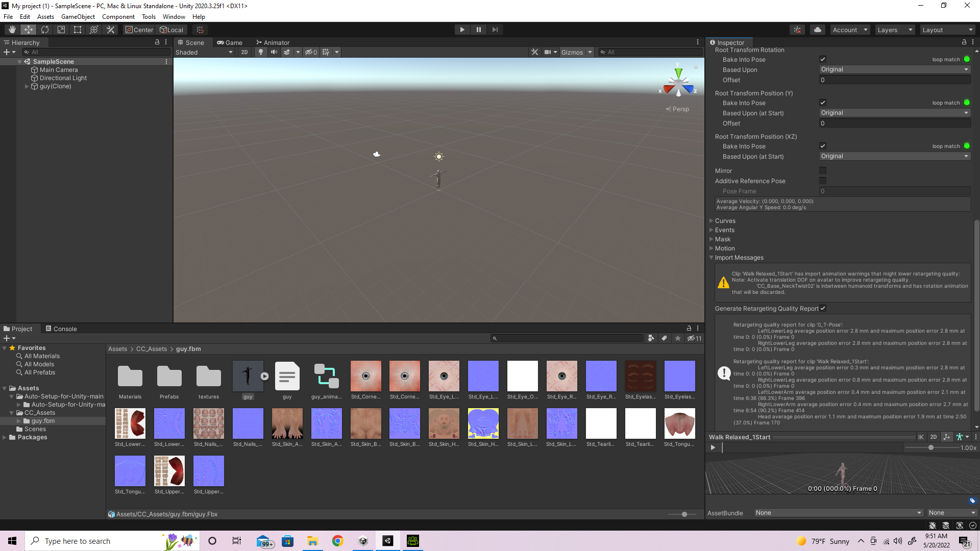Open Based Upon dropdown for Position (Y)
Screen dimensions: 980x551
(x=895, y=113)
